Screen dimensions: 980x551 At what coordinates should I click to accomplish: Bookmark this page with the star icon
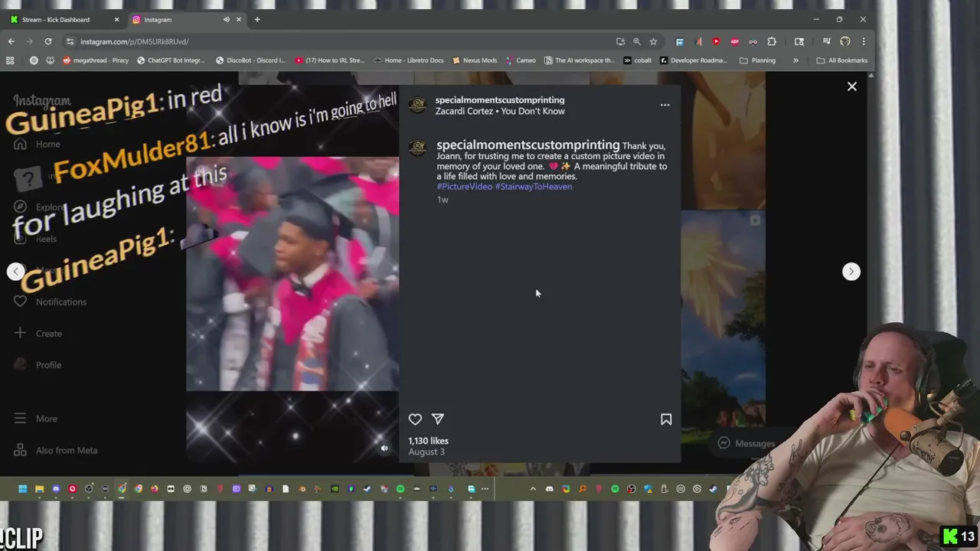click(x=653, y=41)
